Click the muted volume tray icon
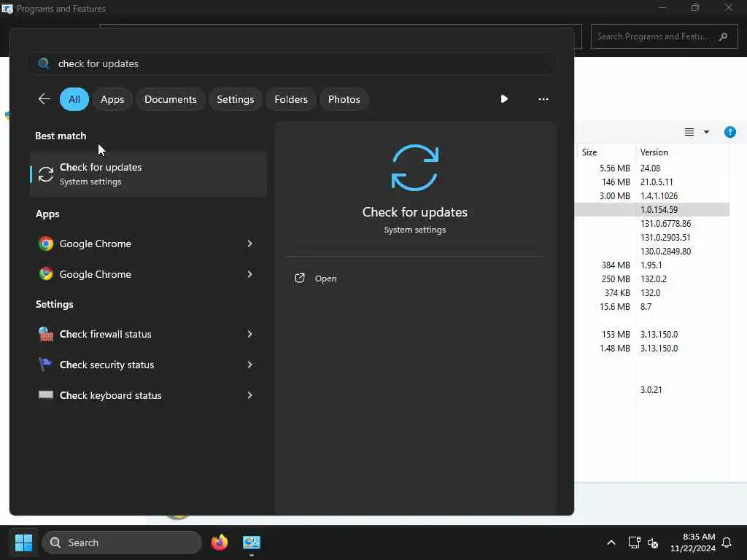 pos(653,542)
